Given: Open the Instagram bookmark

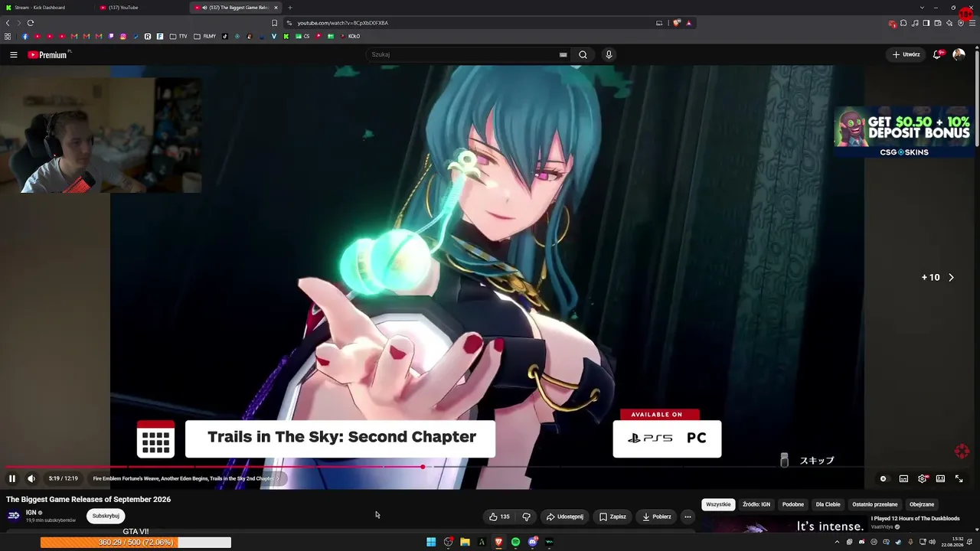Looking at the screenshot, I should click(123, 36).
